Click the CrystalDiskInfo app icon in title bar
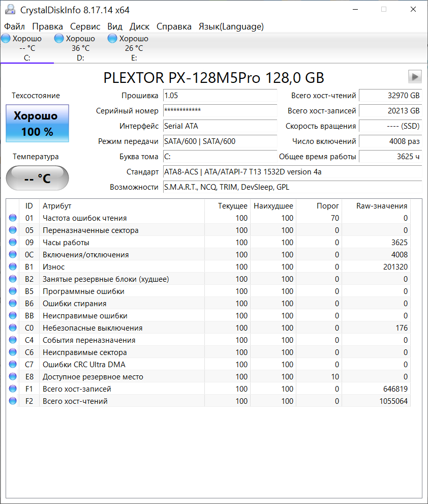 point(10,10)
